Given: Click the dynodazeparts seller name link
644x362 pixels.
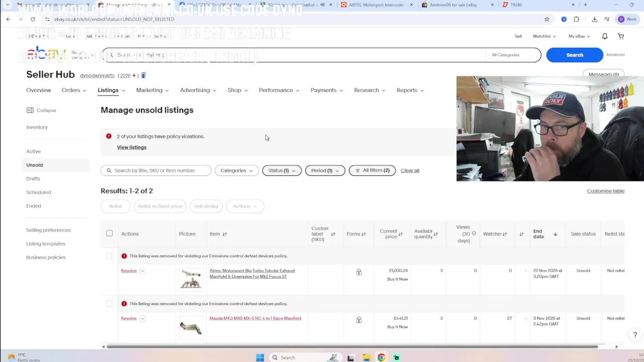Looking at the screenshot, I should 97,75.
